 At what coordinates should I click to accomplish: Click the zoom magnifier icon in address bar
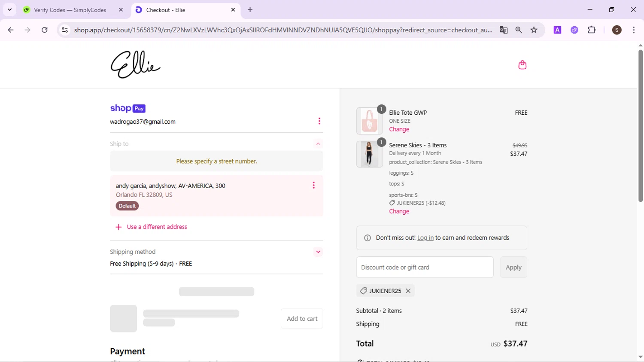coord(519,30)
